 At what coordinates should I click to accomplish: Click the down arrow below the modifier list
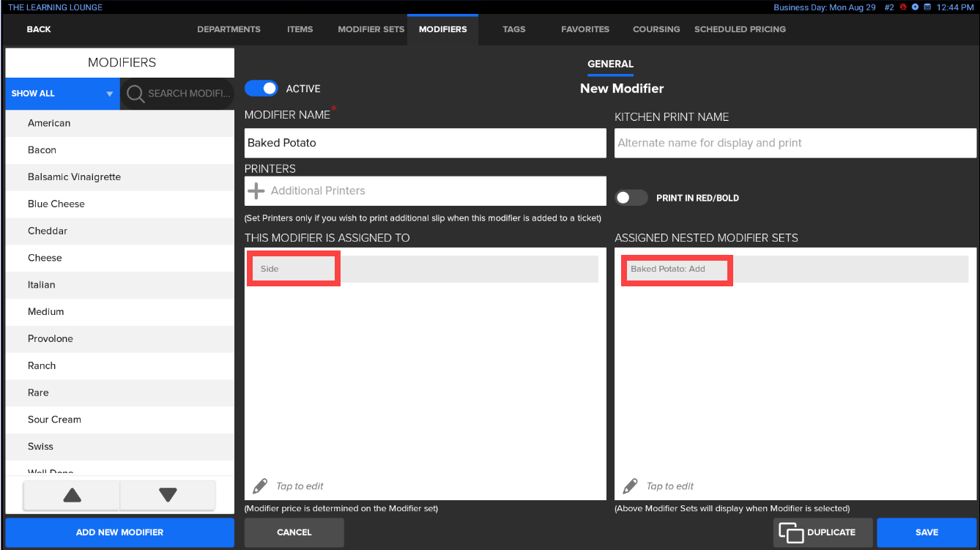168,495
